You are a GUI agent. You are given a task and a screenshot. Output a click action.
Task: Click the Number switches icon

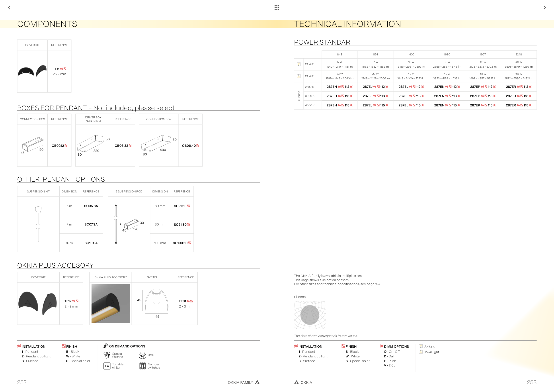142,366
